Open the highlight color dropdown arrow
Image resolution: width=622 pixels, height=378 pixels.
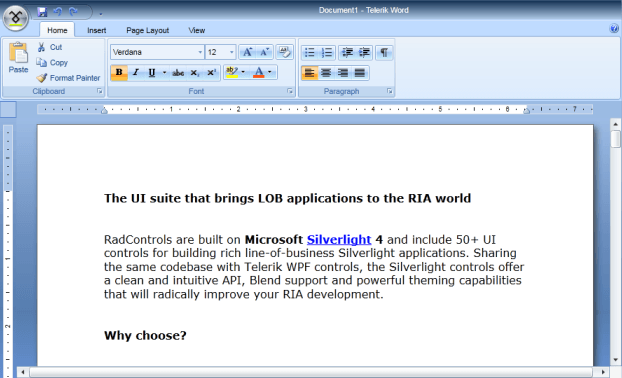click(x=243, y=73)
